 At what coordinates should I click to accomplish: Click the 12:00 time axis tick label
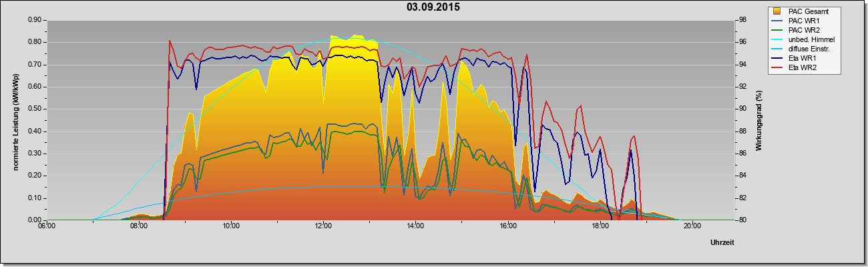[x=323, y=226]
